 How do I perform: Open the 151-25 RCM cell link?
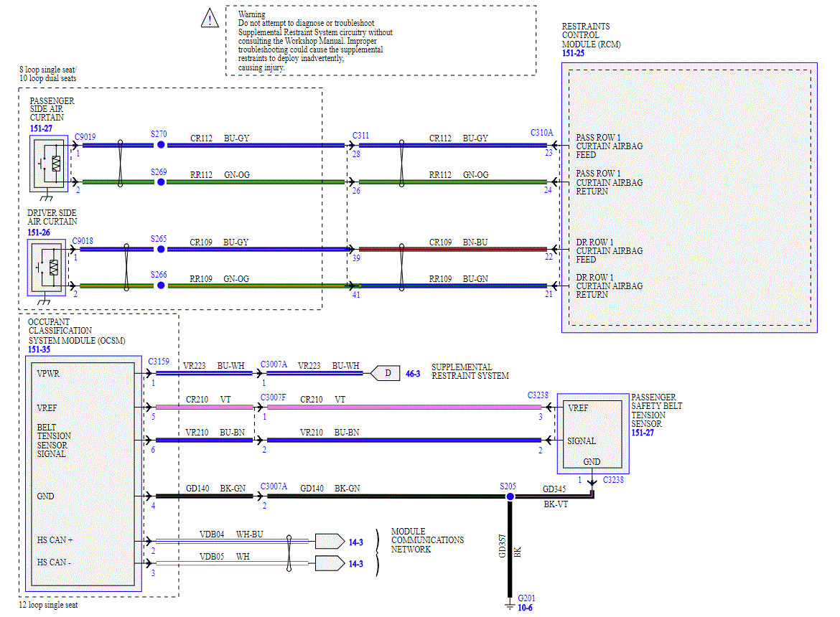click(573, 53)
